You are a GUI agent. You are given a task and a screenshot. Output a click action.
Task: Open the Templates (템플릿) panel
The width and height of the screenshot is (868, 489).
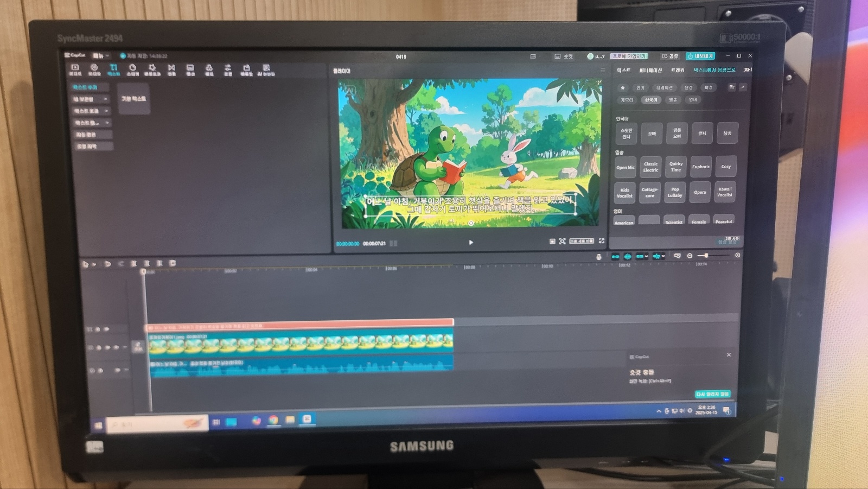coord(246,70)
